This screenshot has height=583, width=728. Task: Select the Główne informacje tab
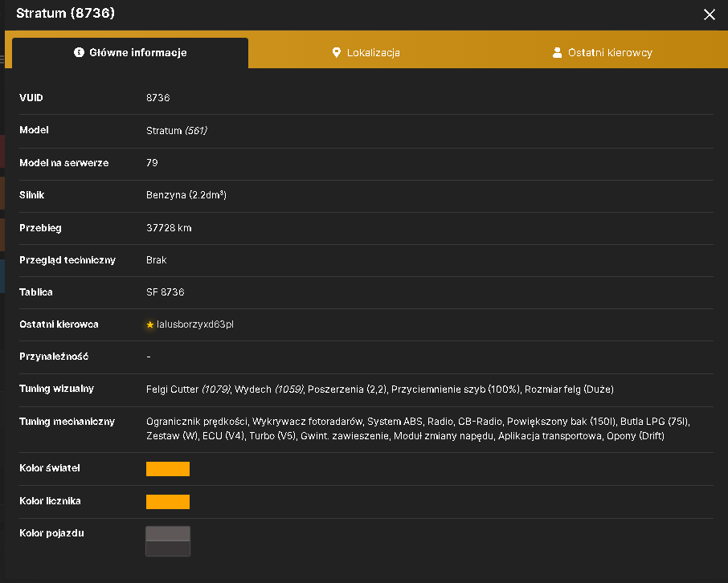coord(130,53)
